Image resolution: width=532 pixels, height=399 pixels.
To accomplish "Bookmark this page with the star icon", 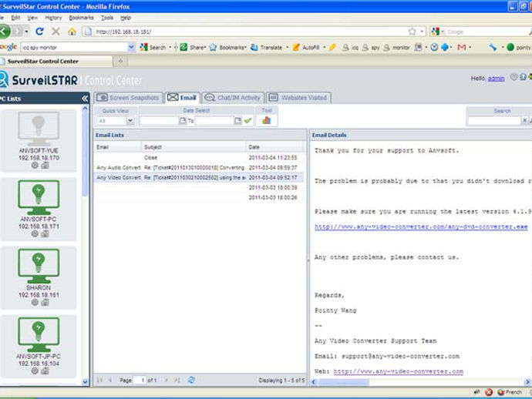I will (412, 32).
